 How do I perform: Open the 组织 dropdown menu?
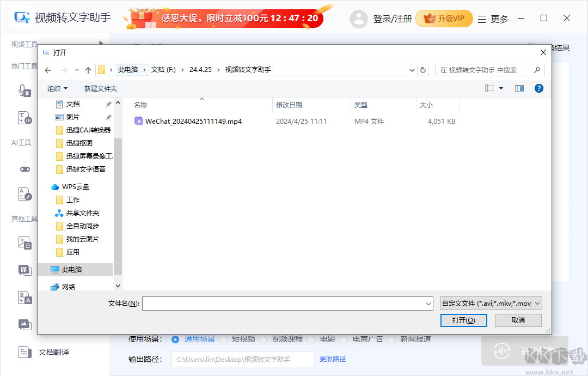tap(56, 88)
